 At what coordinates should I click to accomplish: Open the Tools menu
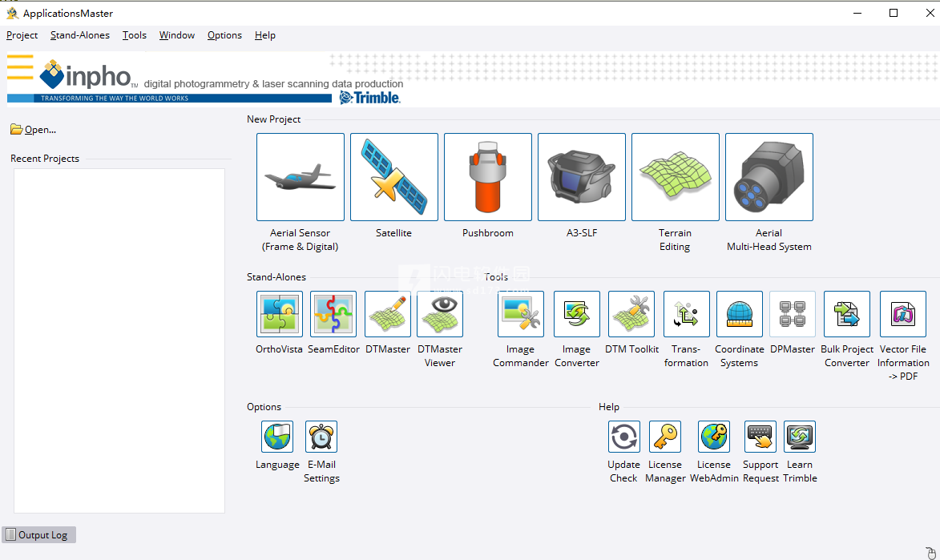point(134,34)
